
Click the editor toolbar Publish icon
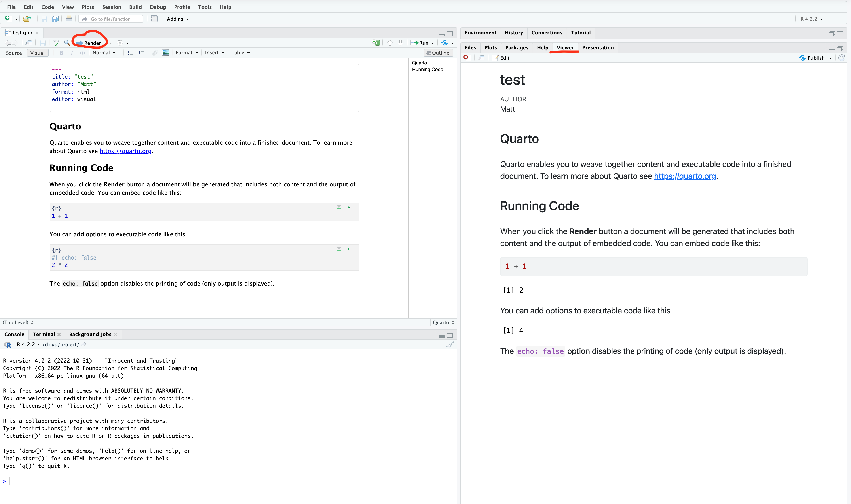[445, 43]
